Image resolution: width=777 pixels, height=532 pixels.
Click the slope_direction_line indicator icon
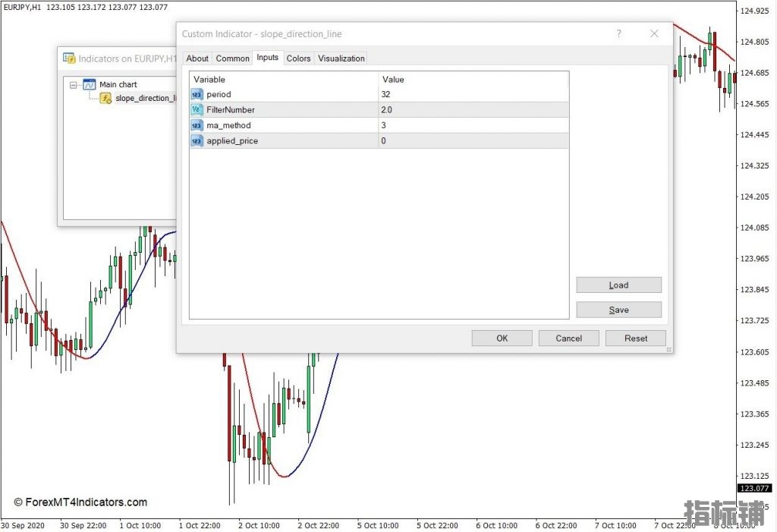point(105,98)
